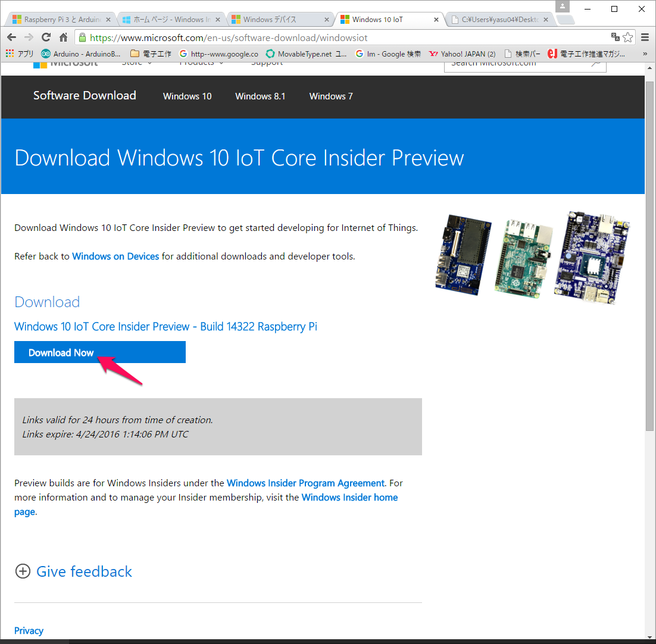Follow the Windows on Devices link
The image size is (656, 644).
[115, 257]
